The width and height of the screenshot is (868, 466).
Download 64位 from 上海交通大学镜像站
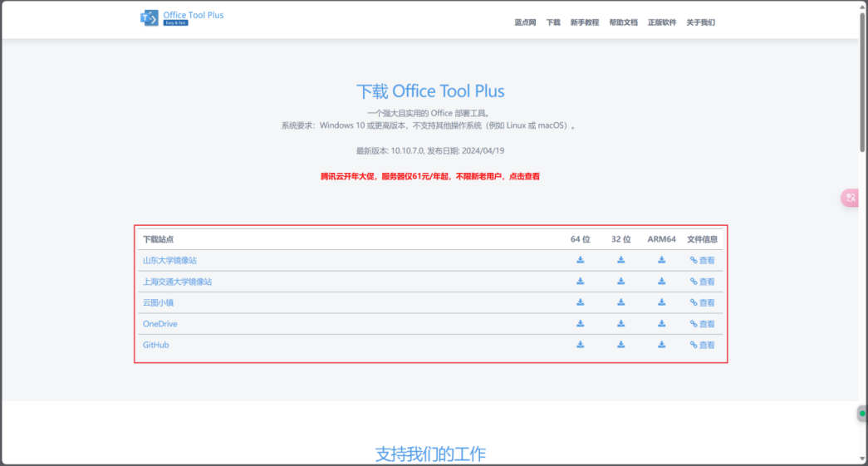coord(580,281)
